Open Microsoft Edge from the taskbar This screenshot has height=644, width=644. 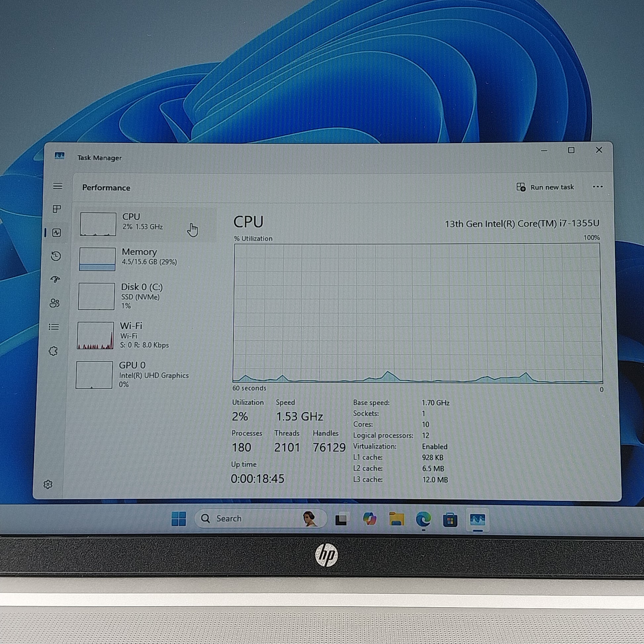click(x=423, y=519)
